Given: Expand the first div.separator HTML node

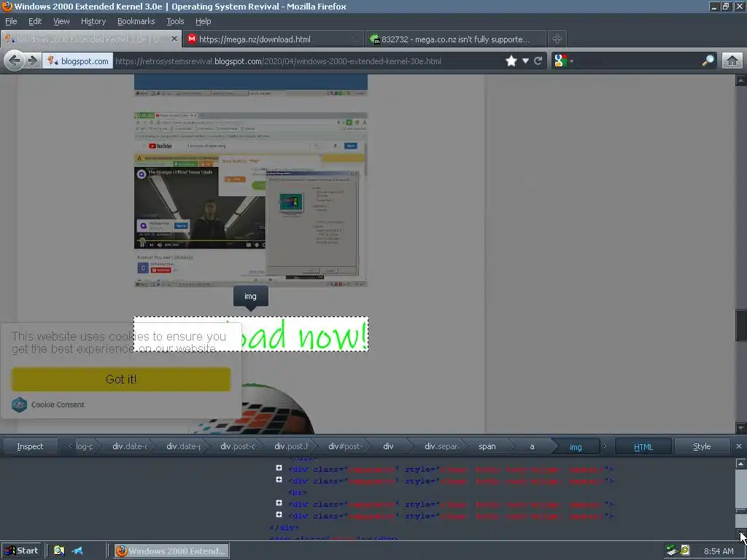Looking at the screenshot, I should 279,468.
